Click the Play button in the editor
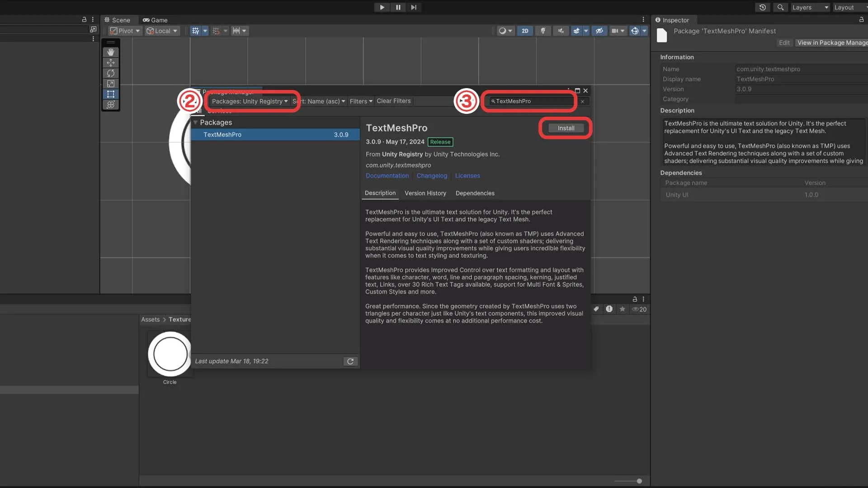Viewport: 868px width, 488px height. (x=382, y=7)
